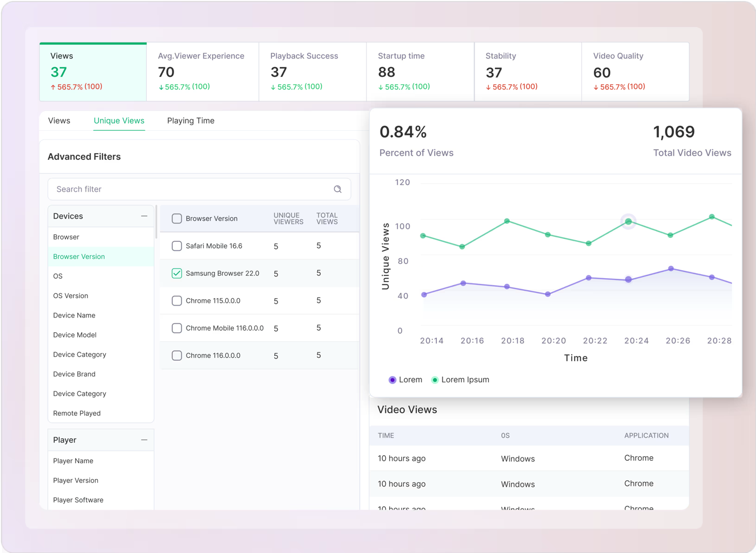756x553 pixels.
Task: Click the Advanced Filters heading
Action: click(84, 156)
